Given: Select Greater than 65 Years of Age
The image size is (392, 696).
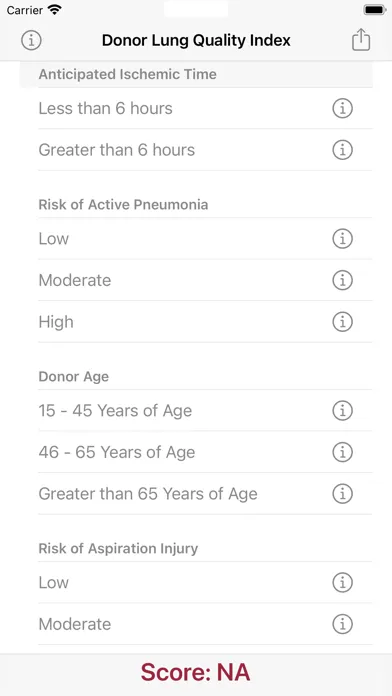Looking at the screenshot, I should [x=205, y=494].
